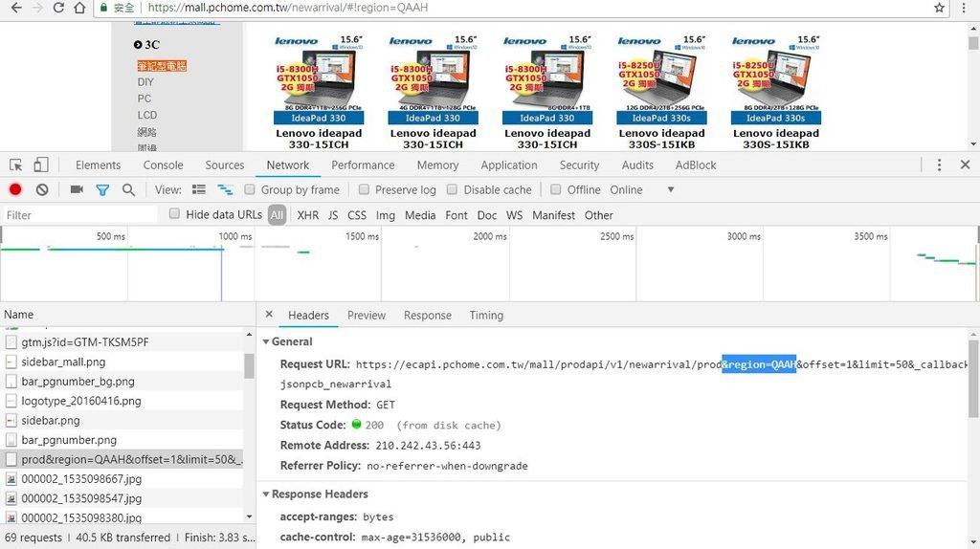Screen dimensions: 980x549
Task: Switch to Sources tab
Action: tap(224, 165)
